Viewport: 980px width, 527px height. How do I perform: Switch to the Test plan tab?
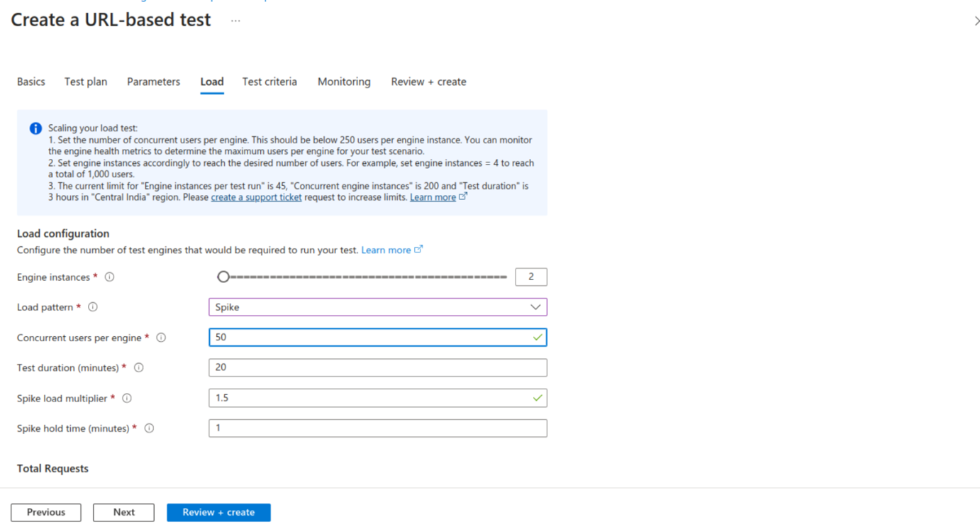(x=86, y=82)
